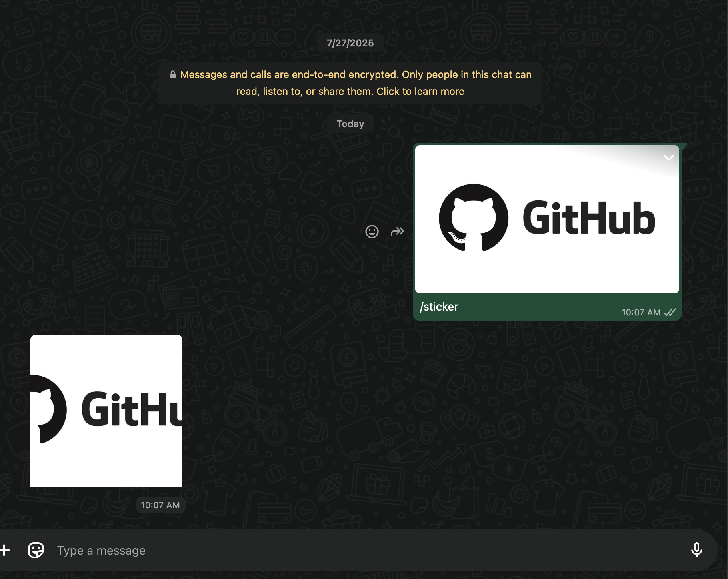Viewport: 728px width, 579px height.
Task: Open the end-to-end encryption notice
Action: coord(350,83)
